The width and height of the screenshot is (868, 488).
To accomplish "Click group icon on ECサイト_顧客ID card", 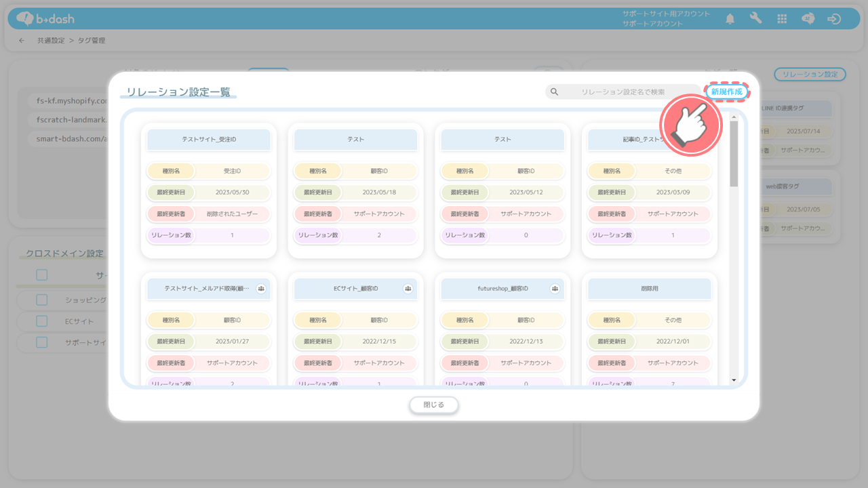I will click(408, 289).
